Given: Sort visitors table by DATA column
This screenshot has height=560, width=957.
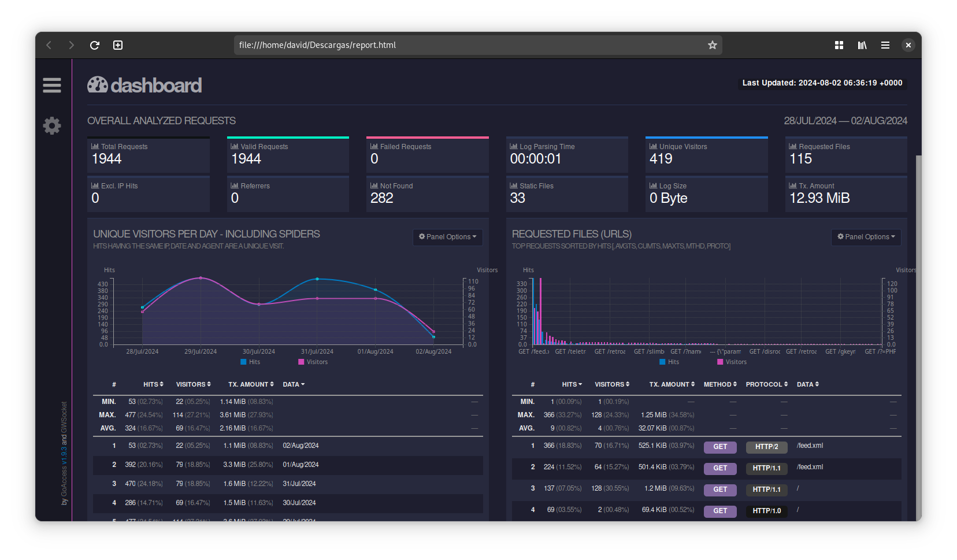Looking at the screenshot, I should tap(294, 384).
